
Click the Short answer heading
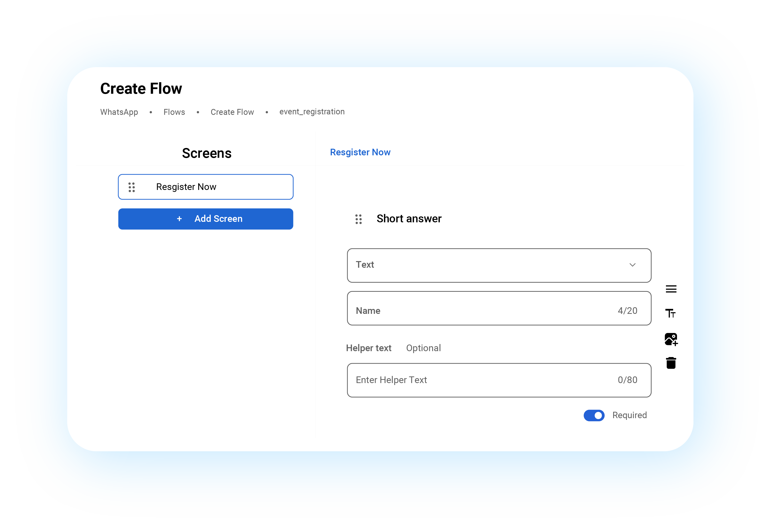pos(409,219)
